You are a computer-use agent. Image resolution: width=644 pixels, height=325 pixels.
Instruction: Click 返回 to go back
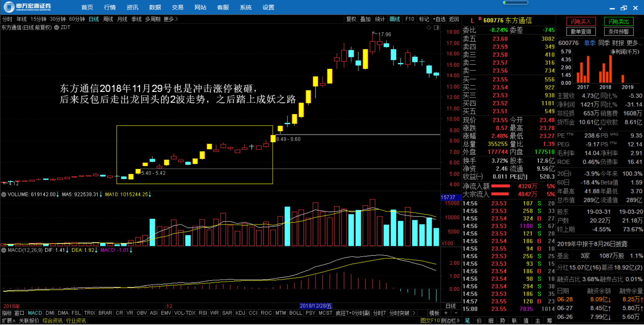[454, 19]
